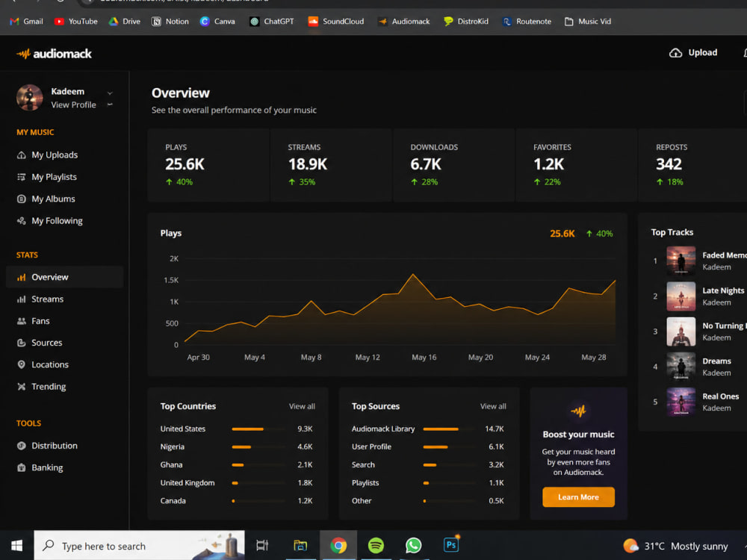The image size is (747, 560).
Task: Open Dreams track thumbnail
Action: click(x=681, y=366)
